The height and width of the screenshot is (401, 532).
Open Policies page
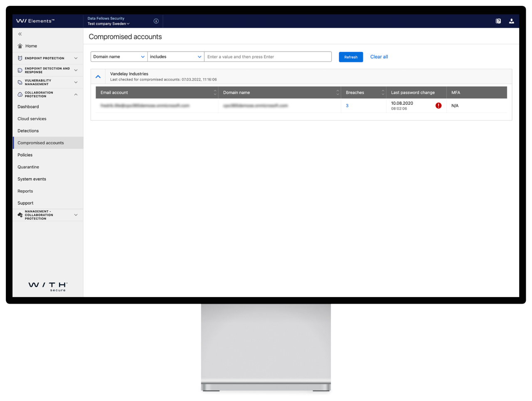pos(25,155)
